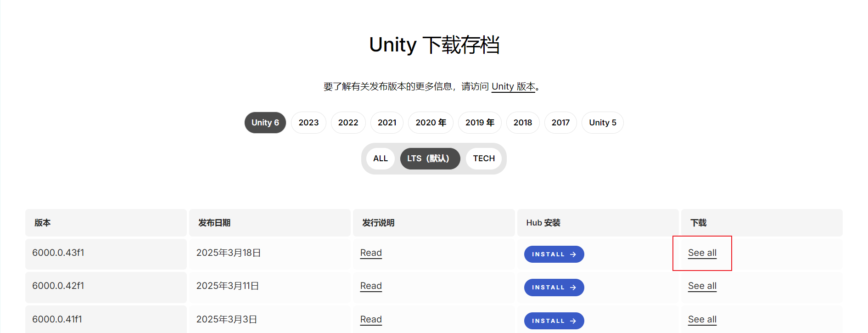The width and height of the screenshot is (868, 333).
Task: Click date cell 2025年3月11日
Action: tap(270, 287)
